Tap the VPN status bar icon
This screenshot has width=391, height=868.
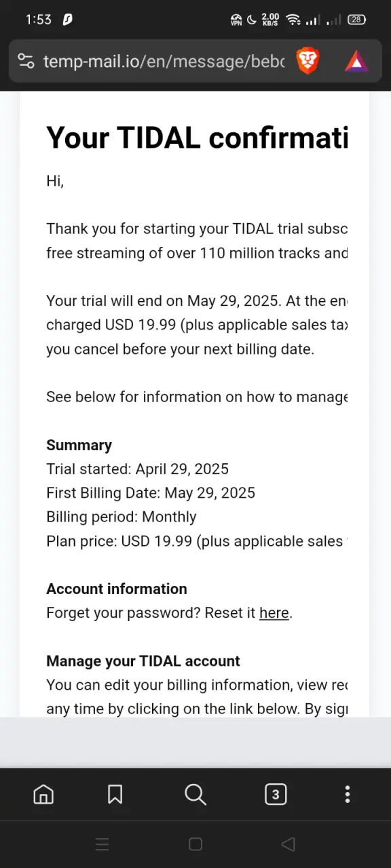[236, 20]
